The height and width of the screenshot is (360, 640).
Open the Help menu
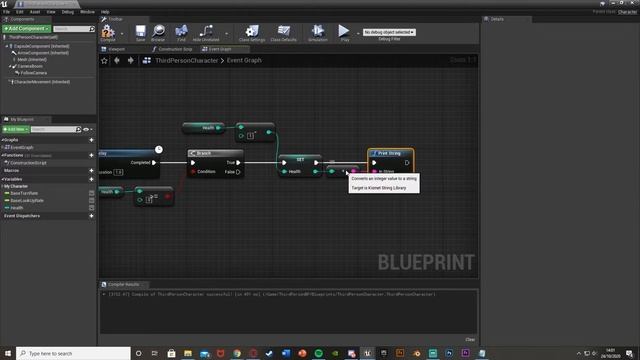pos(105,12)
